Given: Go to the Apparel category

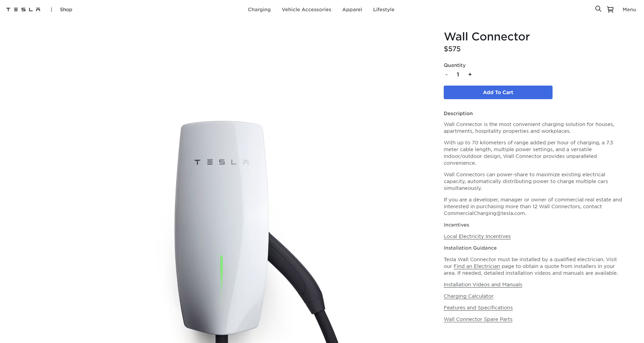Looking at the screenshot, I should tap(352, 10).
